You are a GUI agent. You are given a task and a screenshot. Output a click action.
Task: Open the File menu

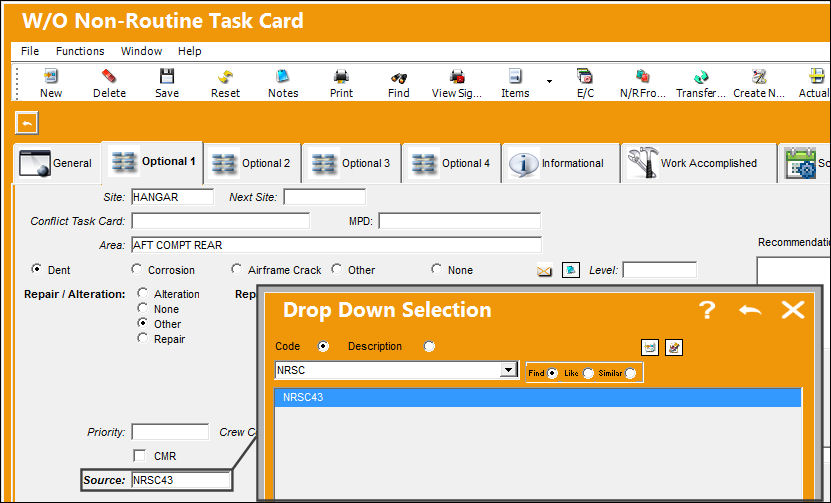coord(30,51)
